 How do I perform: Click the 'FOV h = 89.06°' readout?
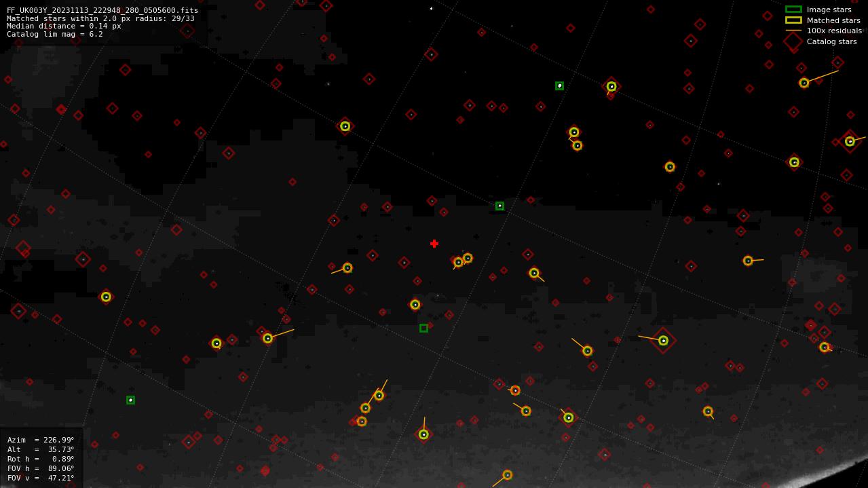tap(41, 468)
